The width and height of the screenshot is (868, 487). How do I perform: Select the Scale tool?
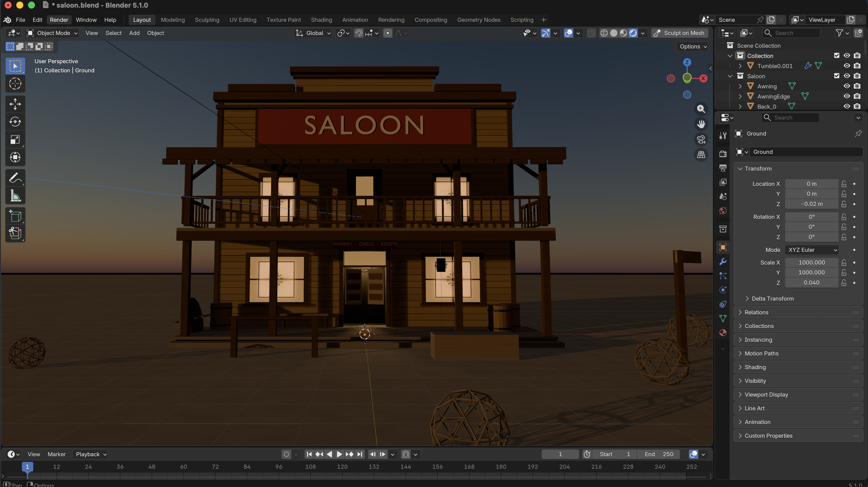click(15, 139)
